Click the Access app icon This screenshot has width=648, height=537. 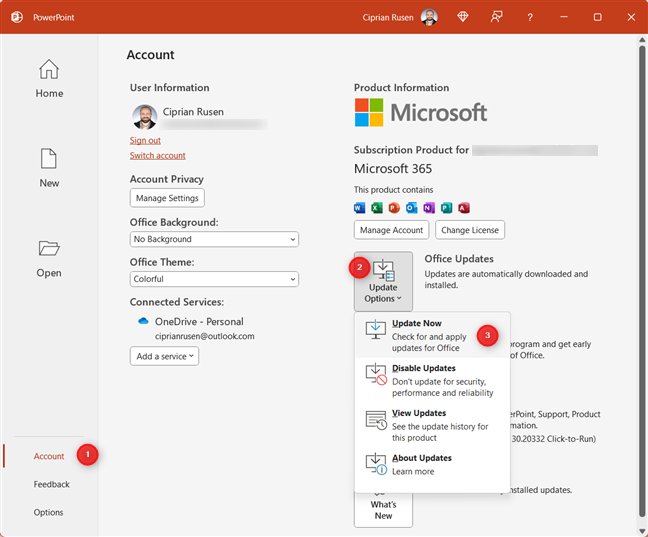[464, 208]
